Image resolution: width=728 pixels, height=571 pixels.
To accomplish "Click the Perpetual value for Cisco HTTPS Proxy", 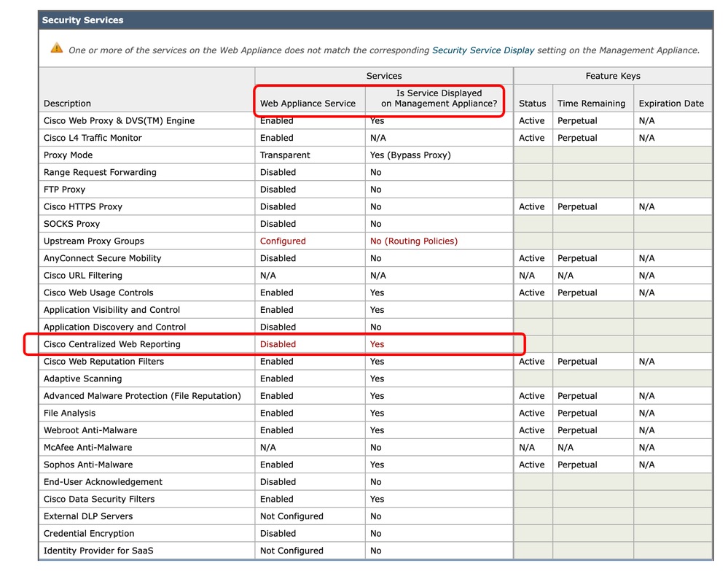I will tap(577, 206).
